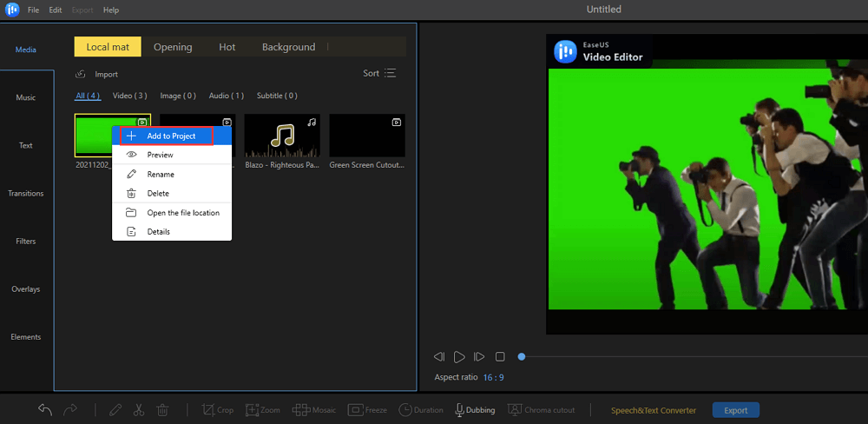Click the trash delete icon in toolbar
The width and height of the screenshot is (868, 424).
pos(162,410)
